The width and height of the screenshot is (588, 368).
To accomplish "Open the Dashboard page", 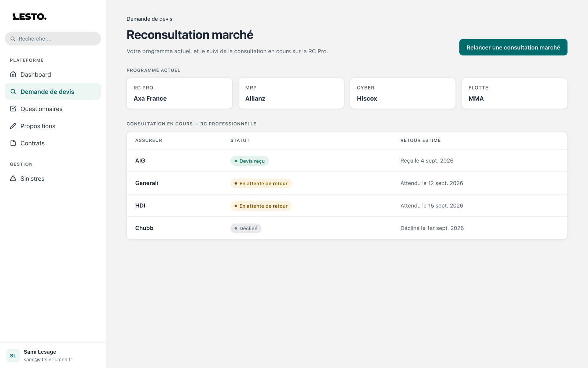I will pyautogui.click(x=53, y=74).
